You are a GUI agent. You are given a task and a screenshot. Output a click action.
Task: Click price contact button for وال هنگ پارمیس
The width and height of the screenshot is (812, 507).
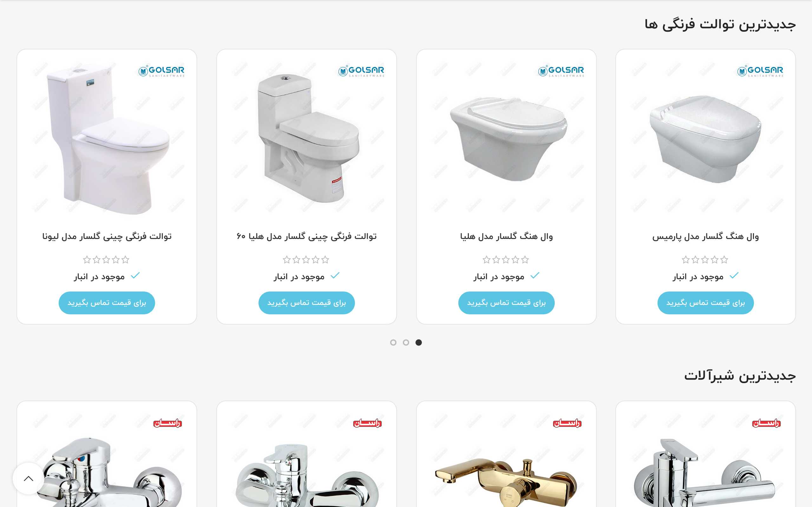pos(706,303)
